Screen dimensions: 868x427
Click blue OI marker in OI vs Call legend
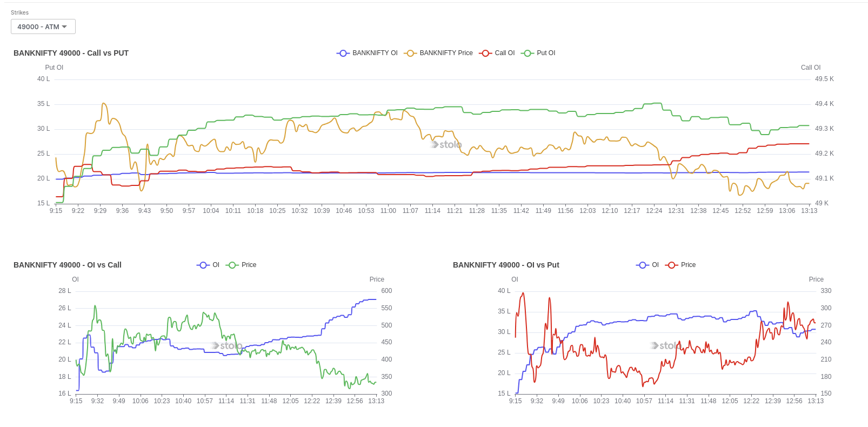click(x=203, y=265)
